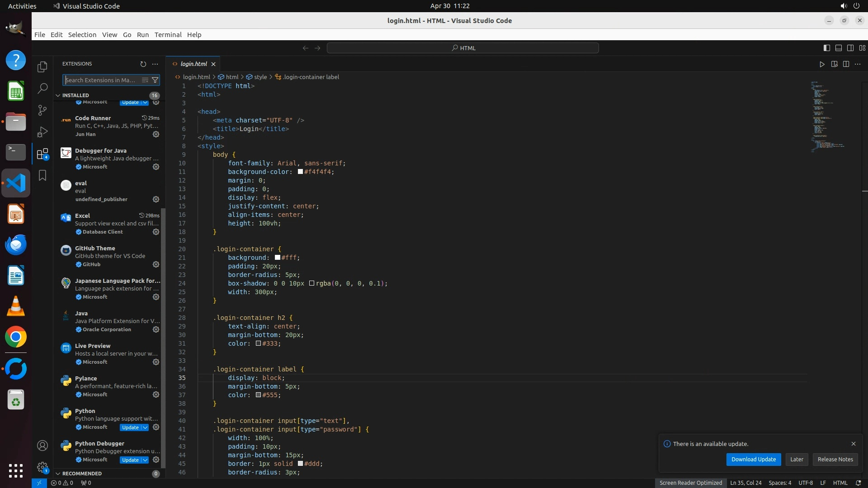Toggle the bottom Panel layout button
The image size is (868, 488).
839,48
